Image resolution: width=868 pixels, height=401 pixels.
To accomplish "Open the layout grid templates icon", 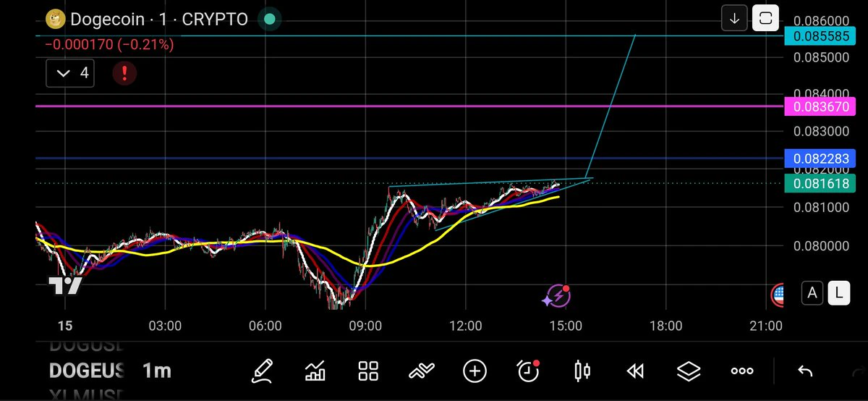I will pyautogui.click(x=369, y=371).
